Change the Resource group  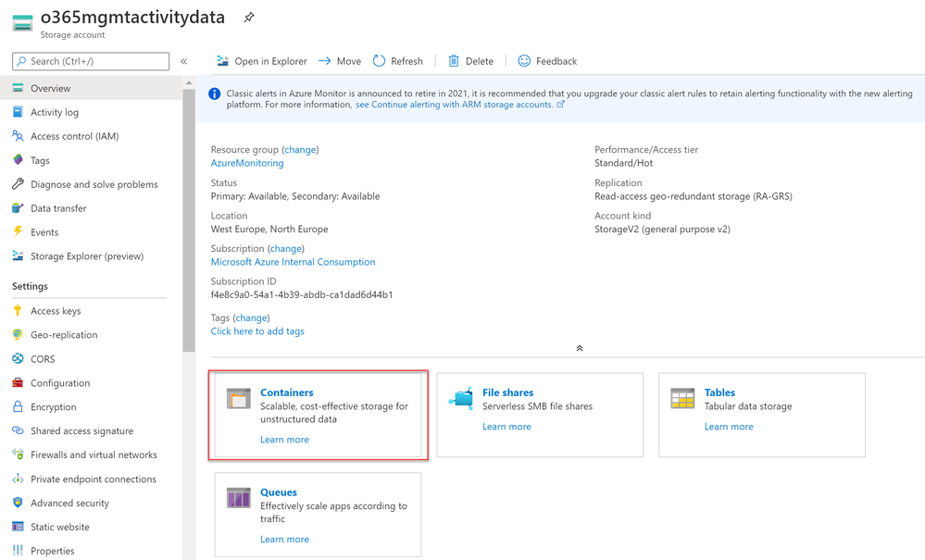pyautogui.click(x=300, y=150)
